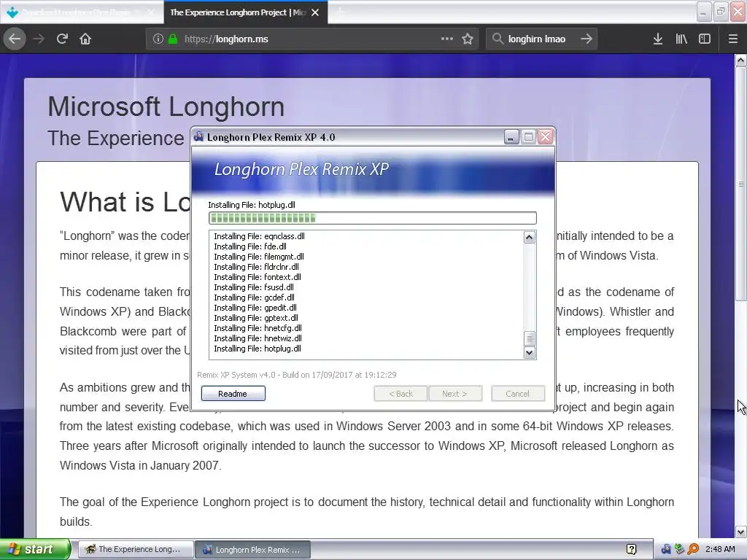747x560 pixels.
Task: Click the search magnifier icon
Action: pos(498,39)
